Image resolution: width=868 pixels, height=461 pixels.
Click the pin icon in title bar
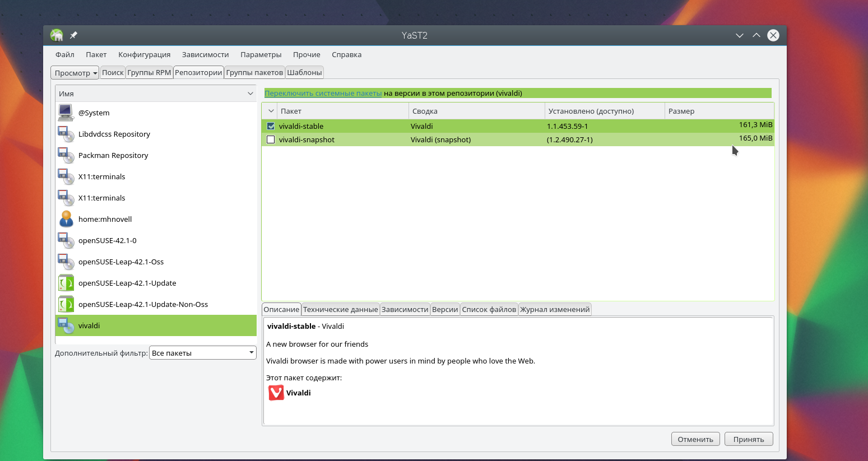pos(73,35)
